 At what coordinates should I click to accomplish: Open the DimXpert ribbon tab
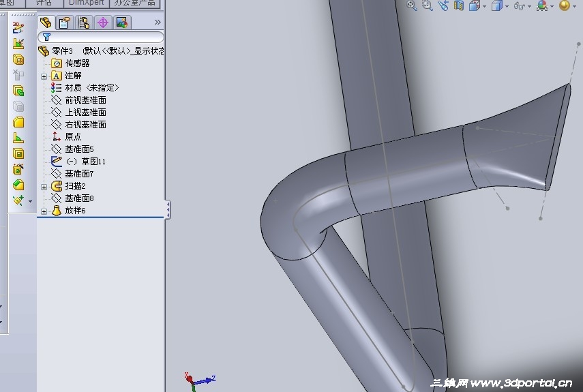pos(87,3)
